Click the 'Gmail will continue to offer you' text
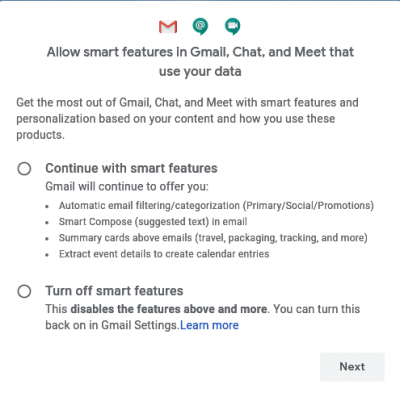Screen dimensions: 400x397 click(x=127, y=186)
